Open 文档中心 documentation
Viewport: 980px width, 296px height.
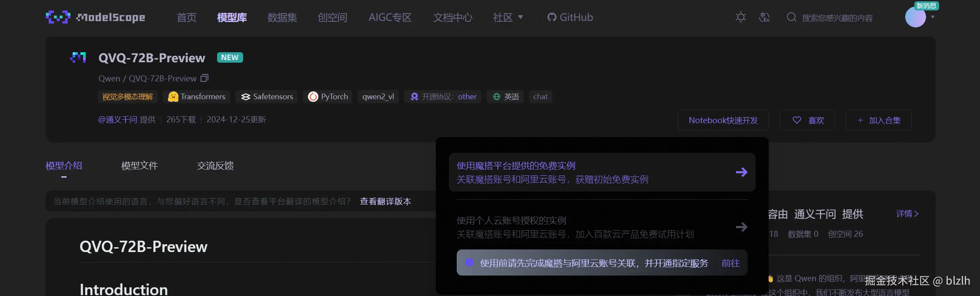[453, 17]
